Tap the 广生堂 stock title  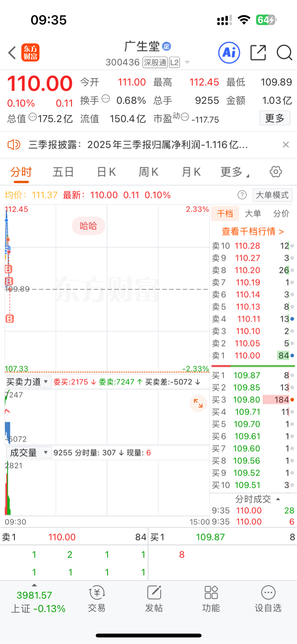coord(142,46)
